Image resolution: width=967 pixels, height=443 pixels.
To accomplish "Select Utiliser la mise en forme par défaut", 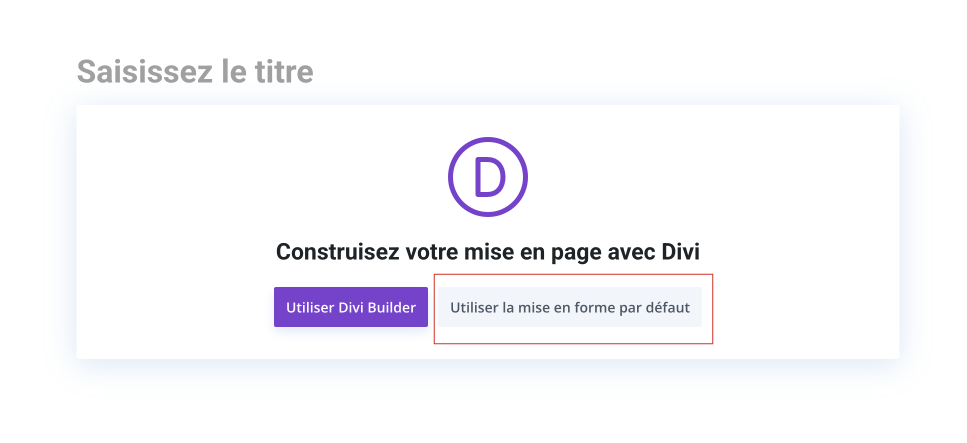I will (570, 307).
